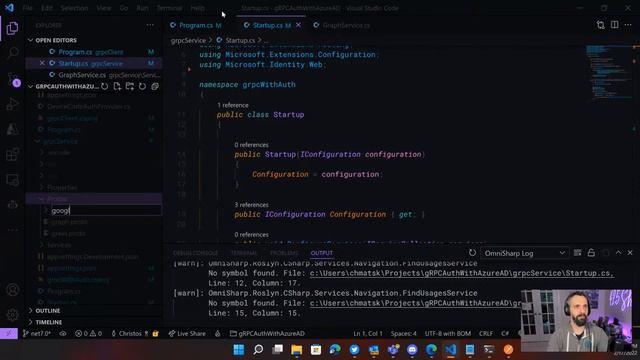Open Windows Start menu on taskbar
The image size is (640, 360).
pos(239,350)
